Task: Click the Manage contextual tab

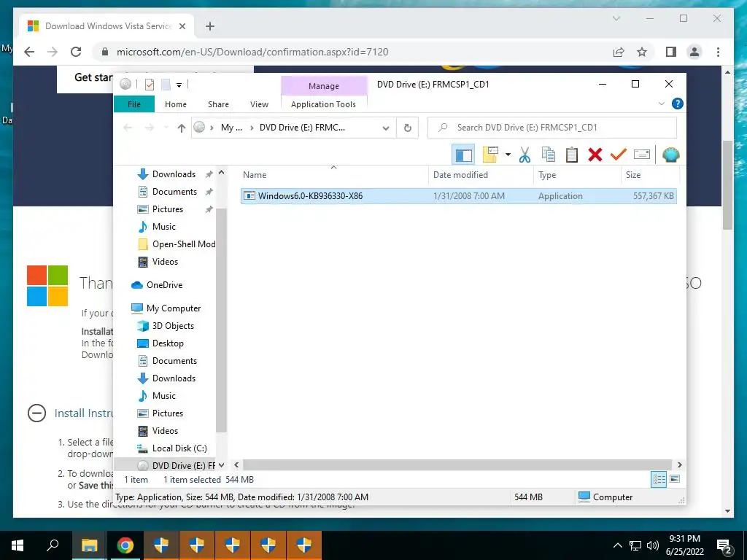Action: point(324,86)
